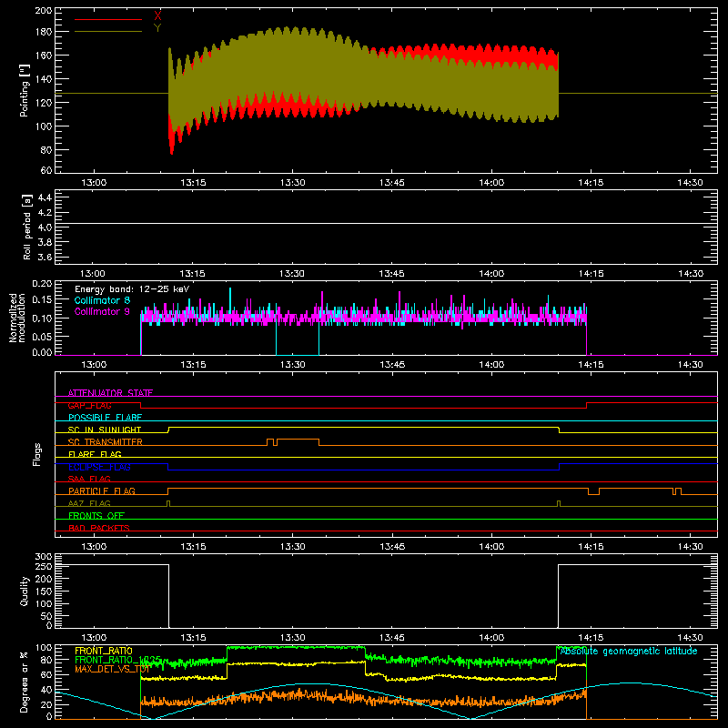Click the Degrees or % axis title
This screenshot has width=728, height=728.
click(25, 682)
